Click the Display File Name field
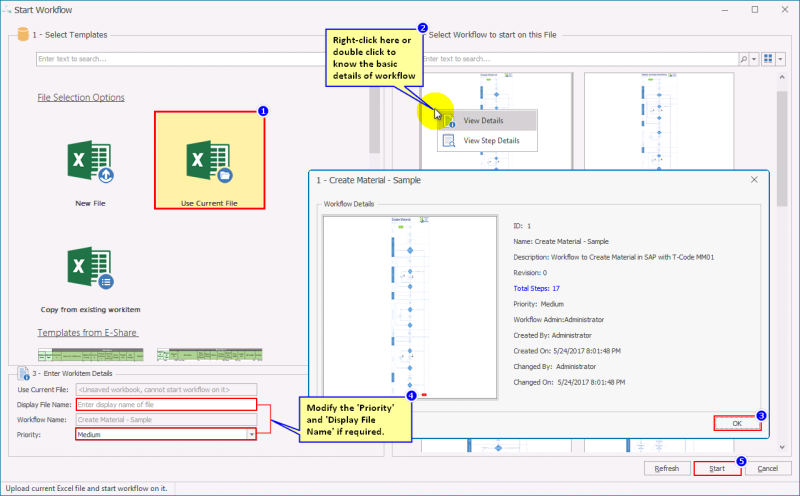800x496 pixels. [166, 404]
